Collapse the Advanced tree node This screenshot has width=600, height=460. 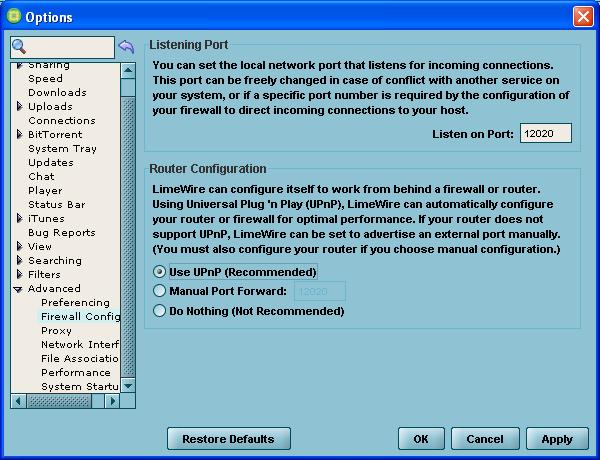(x=19, y=289)
